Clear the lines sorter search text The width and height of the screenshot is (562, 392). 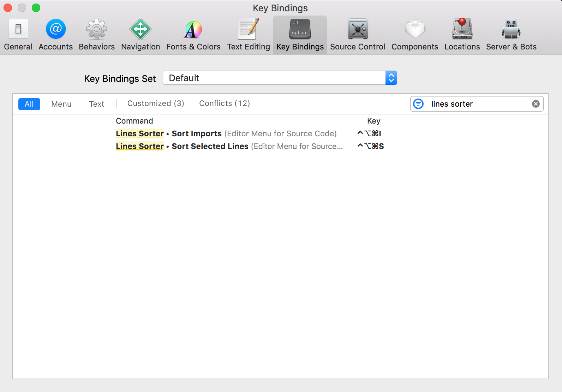coord(536,104)
